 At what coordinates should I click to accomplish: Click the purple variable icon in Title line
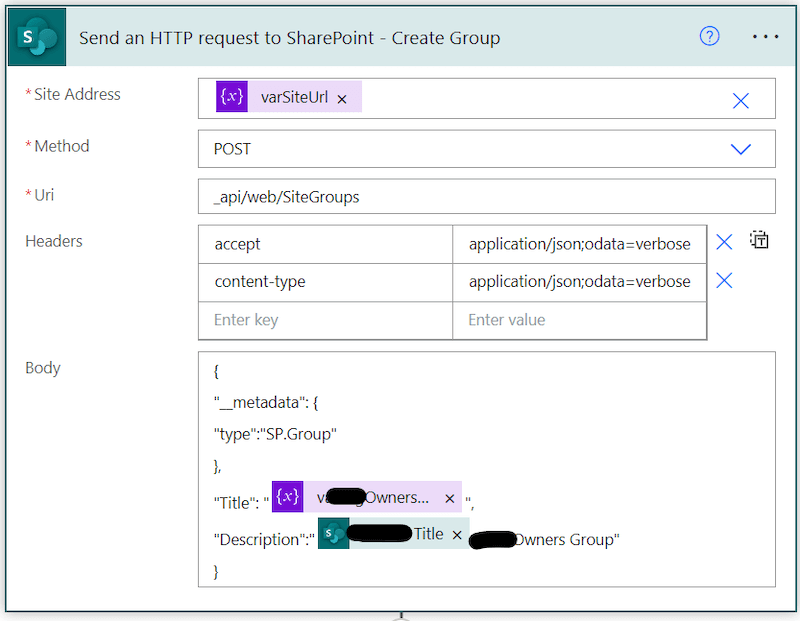288,496
